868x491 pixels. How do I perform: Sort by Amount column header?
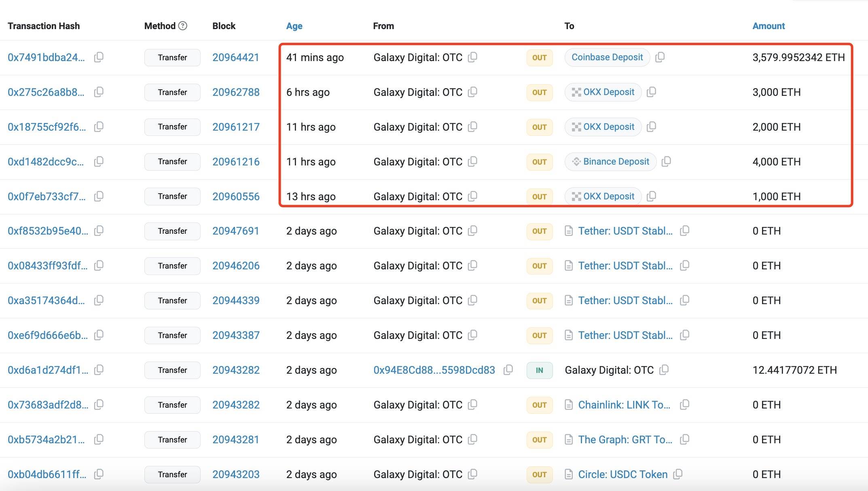pyautogui.click(x=768, y=26)
